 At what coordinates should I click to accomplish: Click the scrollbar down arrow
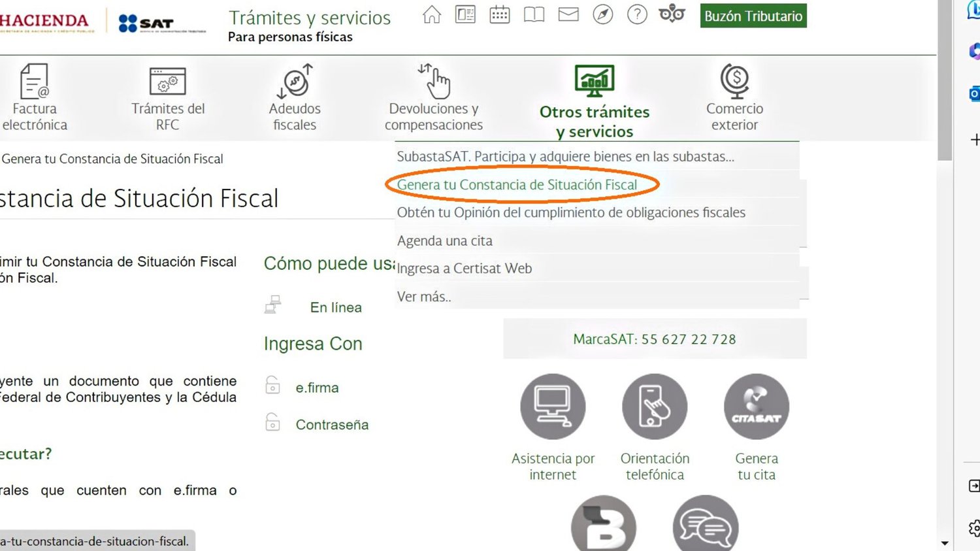(x=943, y=543)
